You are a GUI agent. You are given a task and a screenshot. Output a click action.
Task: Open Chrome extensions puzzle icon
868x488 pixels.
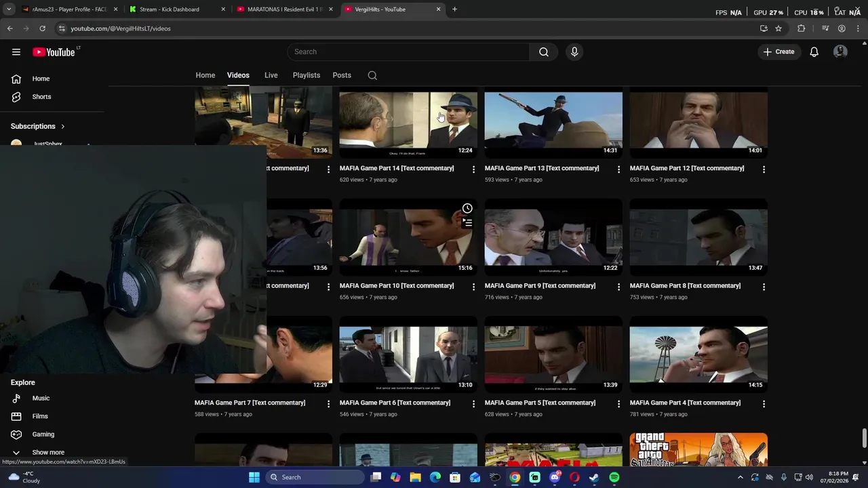[x=802, y=28]
